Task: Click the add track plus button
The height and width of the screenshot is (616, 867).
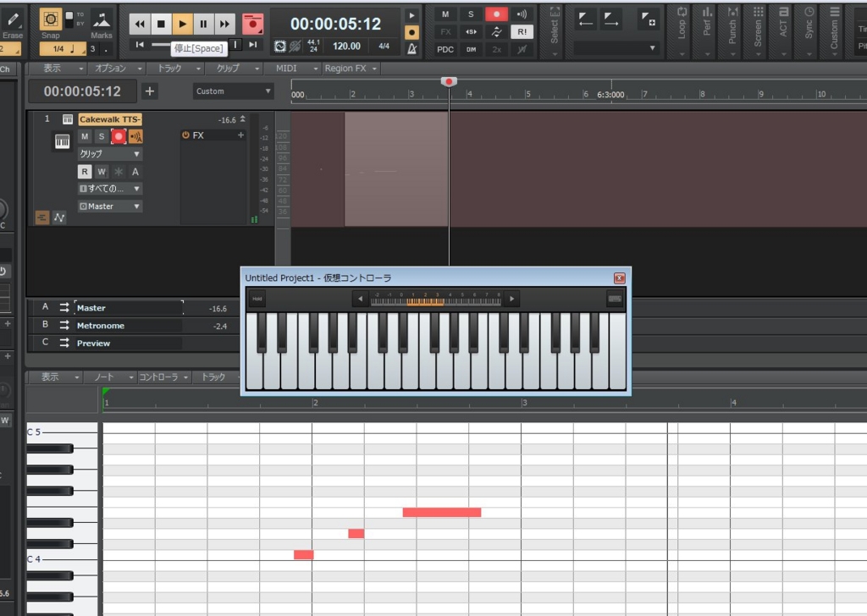Action: tap(150, 91)
